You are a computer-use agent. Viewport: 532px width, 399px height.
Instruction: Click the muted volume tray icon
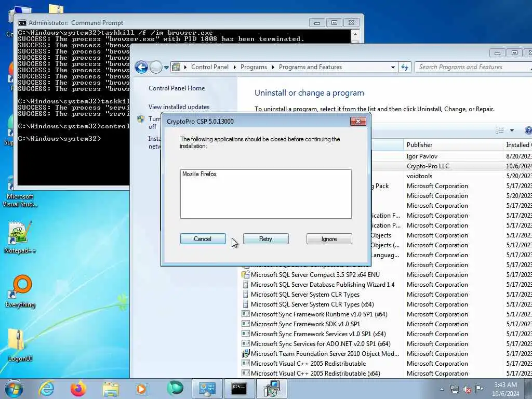pos(467,390)
